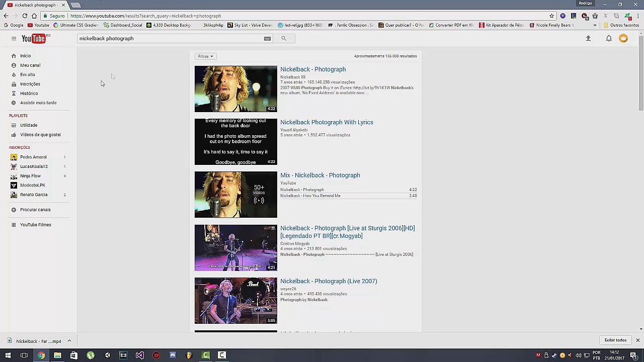Open Discord from the taskbar
This screenshot has height=362, width=644.
(x=173, y=355)
